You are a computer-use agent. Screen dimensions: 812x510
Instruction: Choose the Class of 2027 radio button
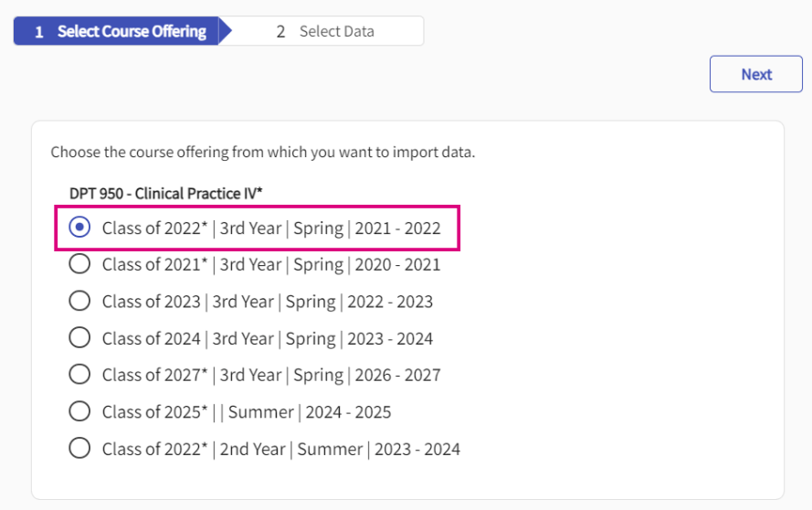(x=80, y=375)
